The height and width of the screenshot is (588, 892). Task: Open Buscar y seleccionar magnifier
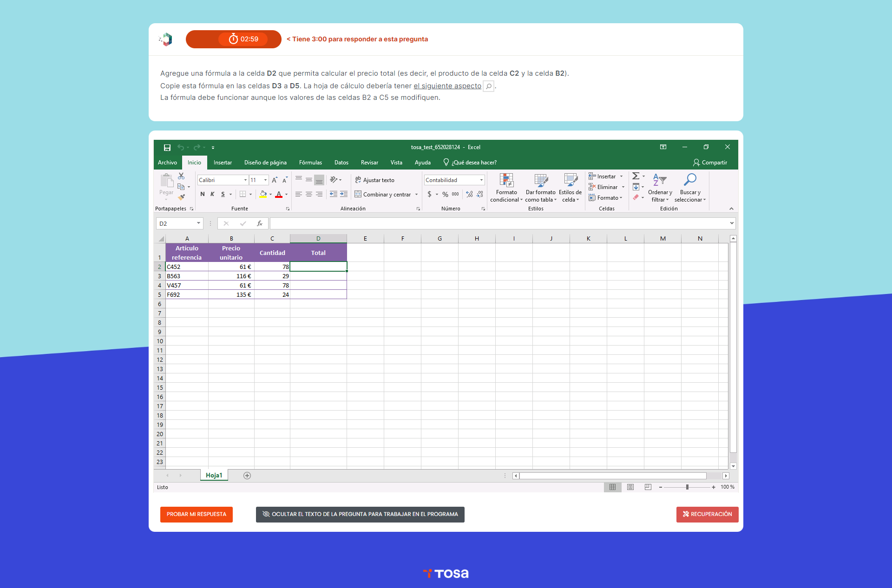tap(690, 180)
